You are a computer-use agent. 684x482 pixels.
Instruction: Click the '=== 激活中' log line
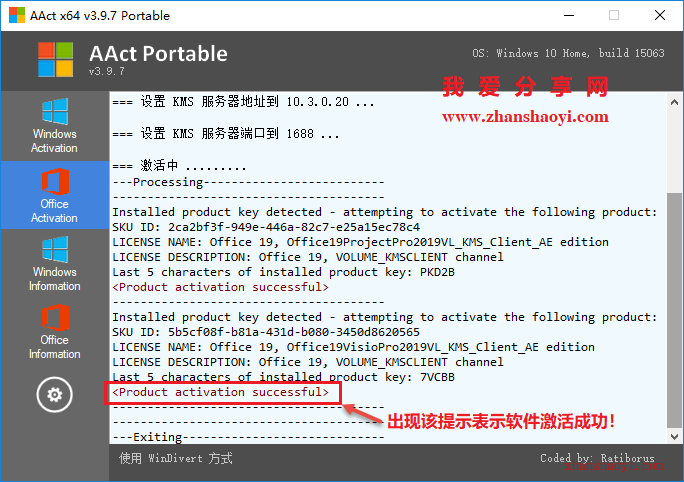click(x=179, y=165)
